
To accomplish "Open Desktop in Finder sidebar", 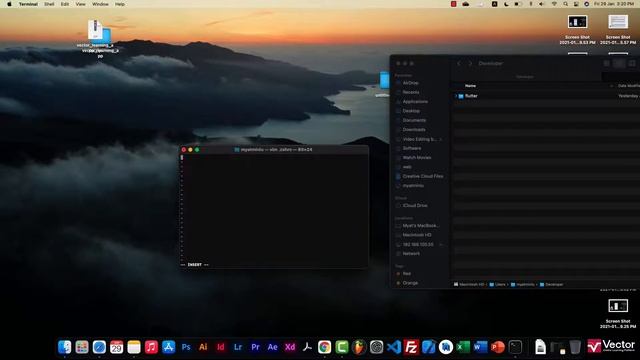I will pyautogui.click(x=411, y=111).
